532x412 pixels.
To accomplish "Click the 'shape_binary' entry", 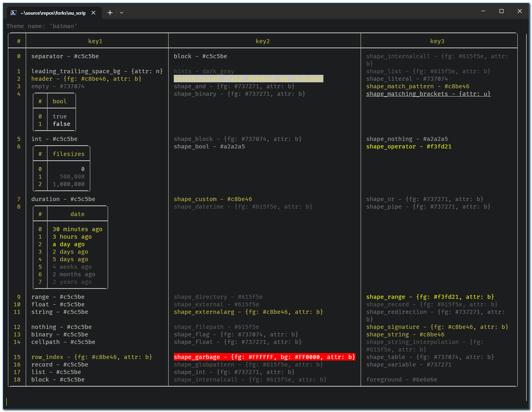I will click(x=239, y=94).
